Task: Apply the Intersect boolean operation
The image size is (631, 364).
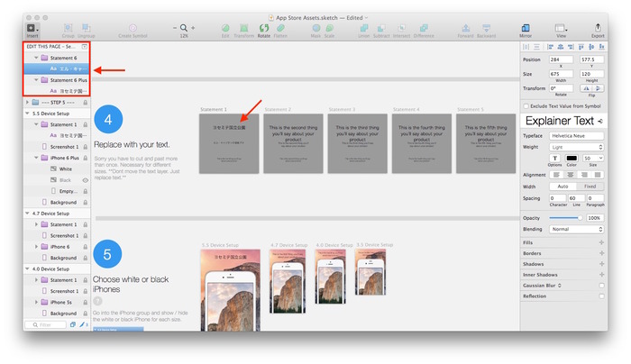Action: pos(401,28)
